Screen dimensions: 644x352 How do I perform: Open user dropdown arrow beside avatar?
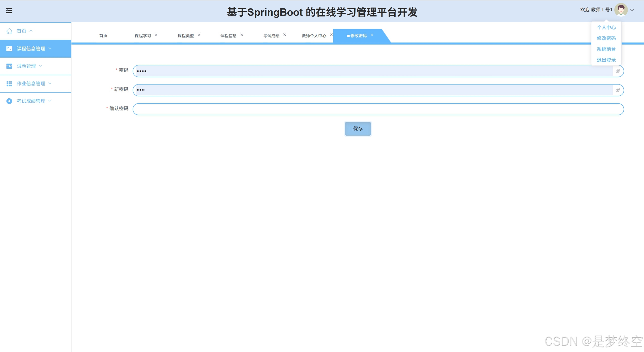(x=632, y=10)
